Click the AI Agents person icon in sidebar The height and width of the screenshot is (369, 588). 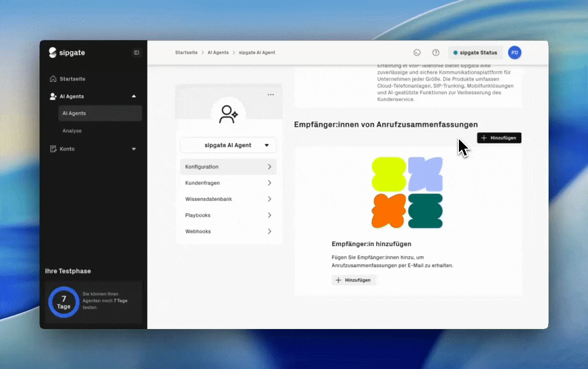[x=53, y=96]
